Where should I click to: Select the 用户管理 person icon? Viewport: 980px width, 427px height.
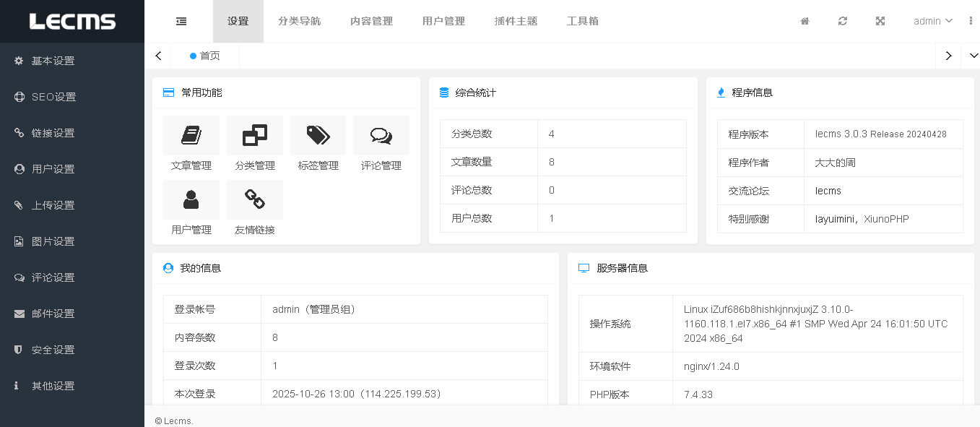pyautogui.click(x=191, y=199)
